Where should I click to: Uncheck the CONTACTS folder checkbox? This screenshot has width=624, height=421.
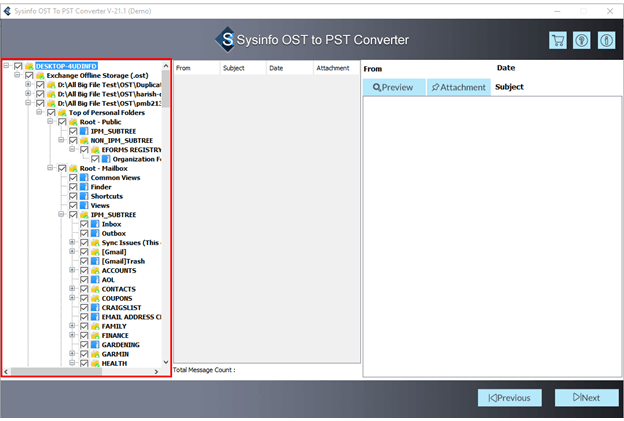(84, 289)
